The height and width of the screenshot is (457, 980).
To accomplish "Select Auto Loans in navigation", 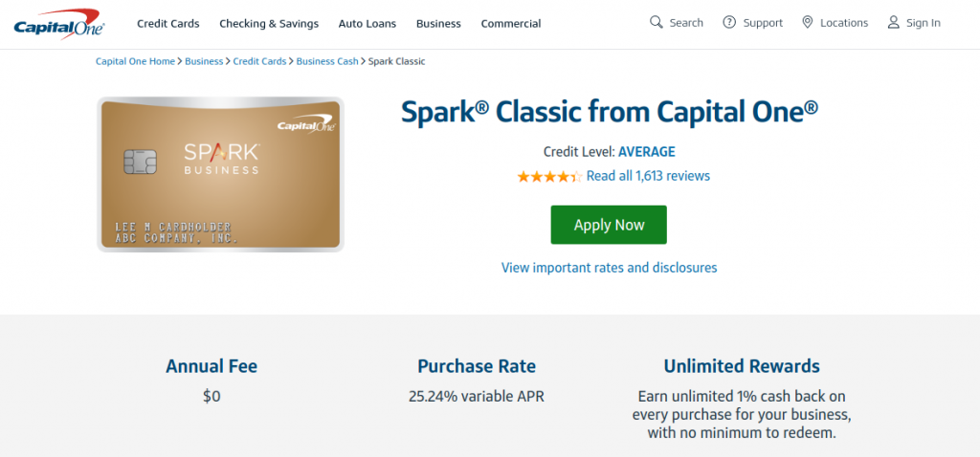I will pyautogui.click(x=367, y=23).
